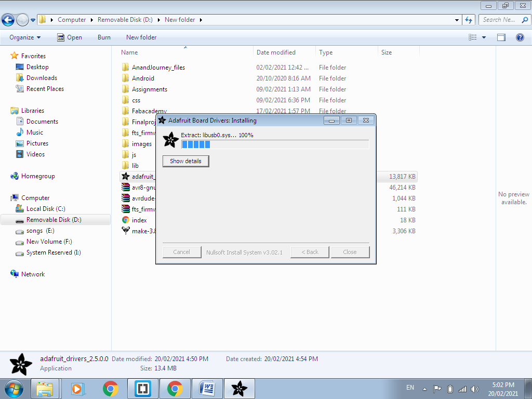
Task: Click the Refresh button beside the address bar
Action: point(469,20)
